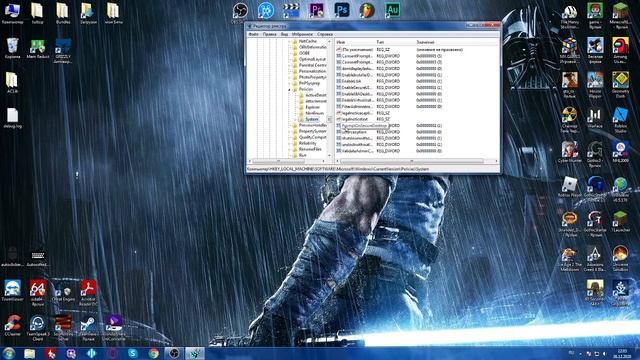
Task: Open Google Chrome from the taskbar
Action: click(x=153, y=353)
